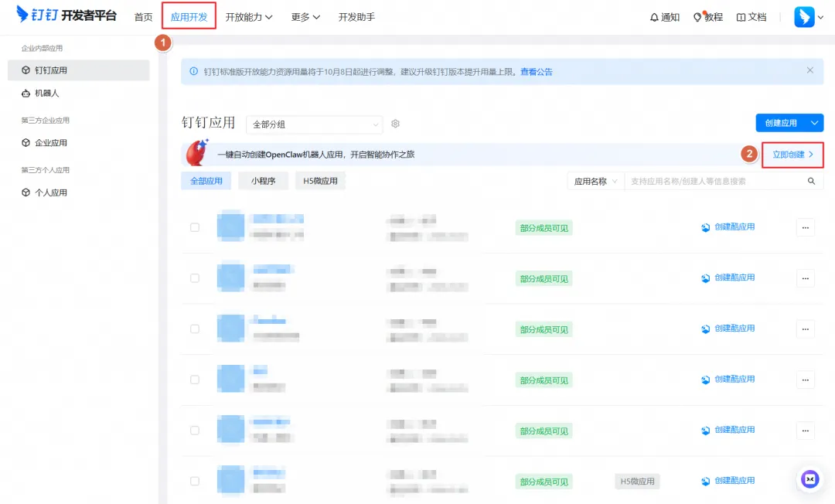Click the H5微应用 tag in the last row
The width and height of the screenshot is (835, 504).
click(x=637, y=481)
